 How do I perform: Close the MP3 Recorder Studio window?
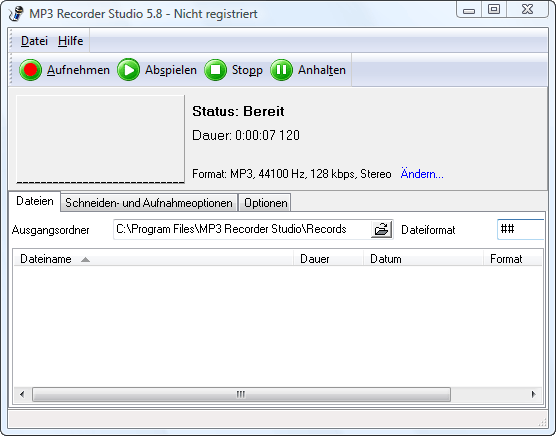coord(527,10)
